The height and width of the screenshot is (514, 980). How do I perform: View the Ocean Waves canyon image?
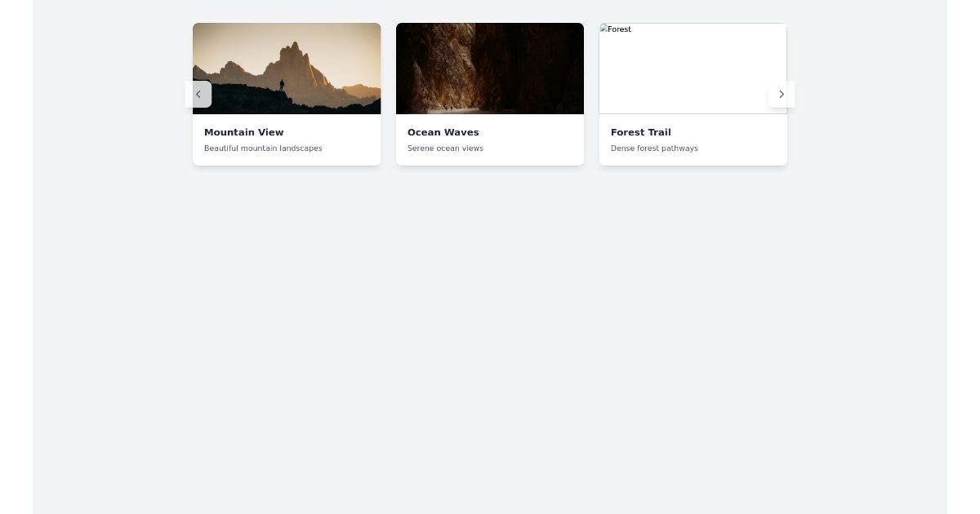pos(490,69)
